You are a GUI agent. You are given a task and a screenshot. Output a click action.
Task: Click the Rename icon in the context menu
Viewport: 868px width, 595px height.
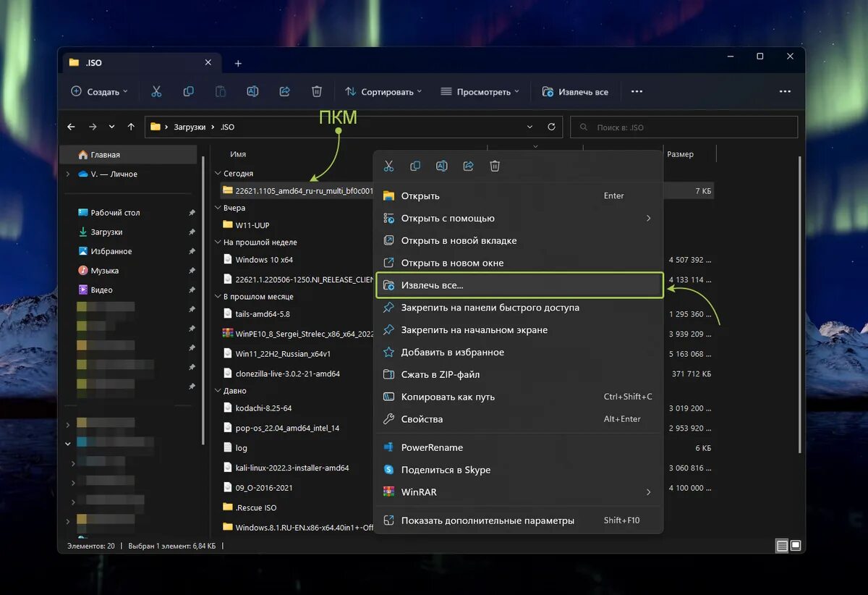pyautogui.click(x=441, y=166)
